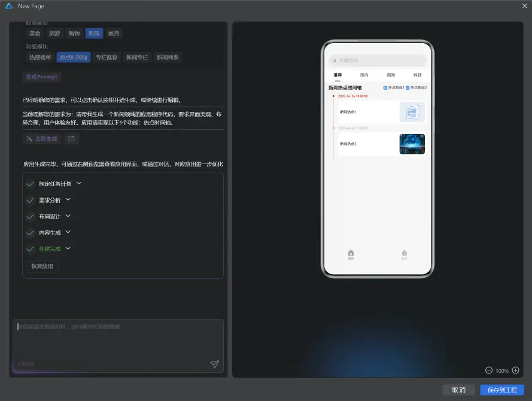Select the 热点 flame icon in preview nav
532x401 pixels.
coord(404,253)
